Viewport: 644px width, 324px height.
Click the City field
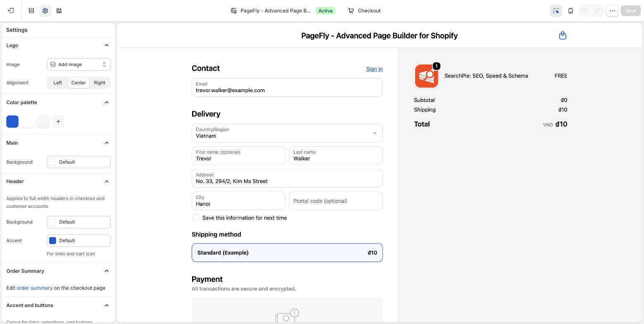pos(238,201)
